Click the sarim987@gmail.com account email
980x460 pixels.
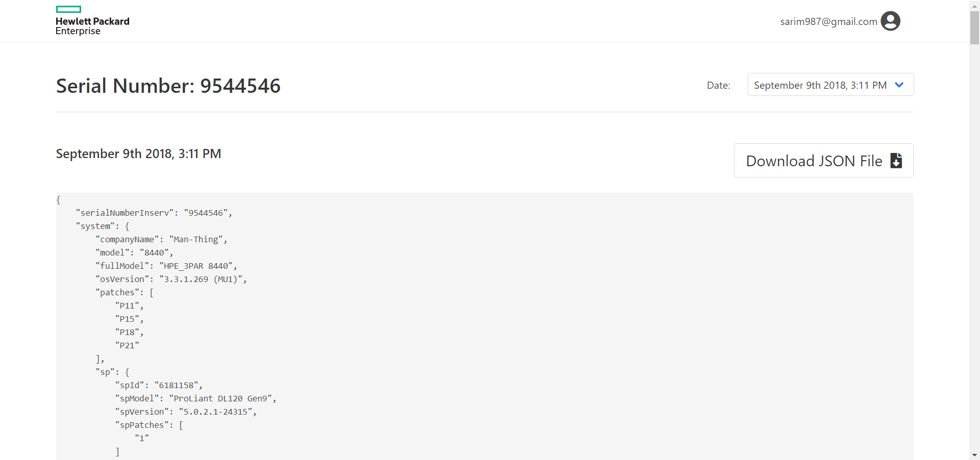click(x=828, y=21)
